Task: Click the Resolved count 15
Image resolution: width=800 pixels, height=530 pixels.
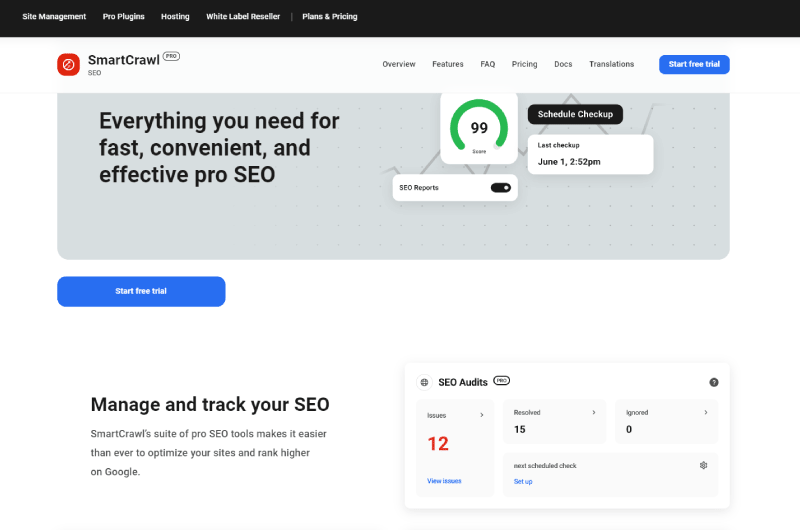Action: tap(519, 430)
